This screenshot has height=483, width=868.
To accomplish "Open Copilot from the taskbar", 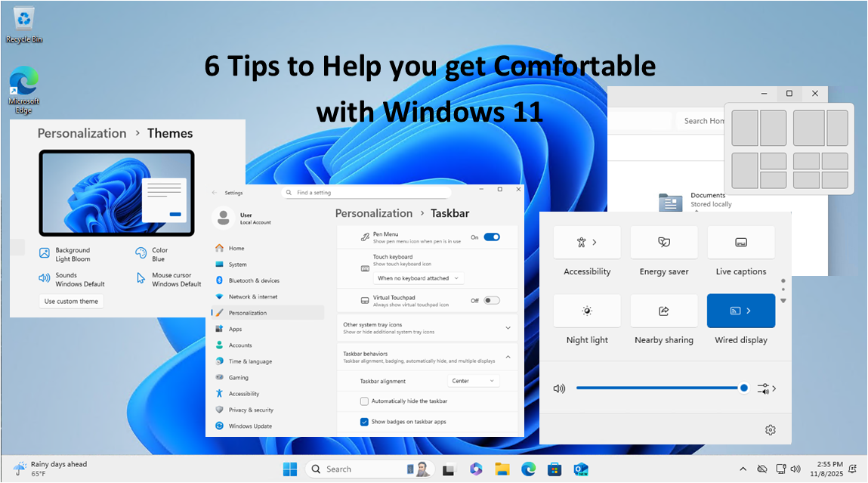I will pyautogui.click(x=476, y=469).
